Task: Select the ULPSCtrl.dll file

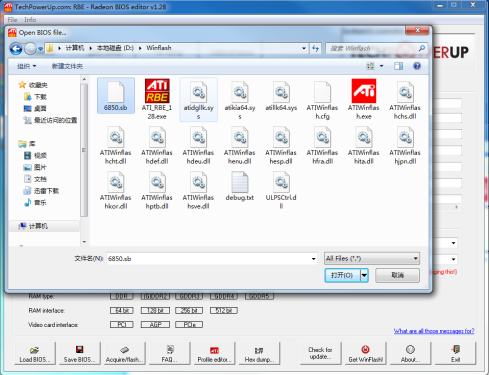Action: [x=281, y=190]
